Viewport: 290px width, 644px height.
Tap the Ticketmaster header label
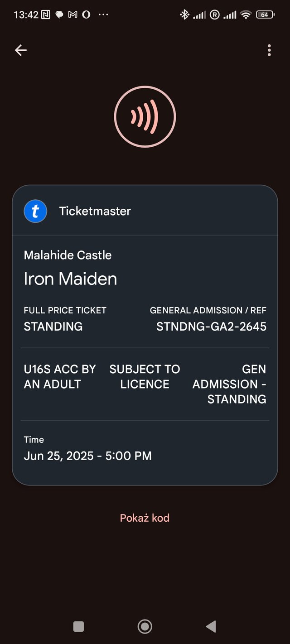pos(95,211)
